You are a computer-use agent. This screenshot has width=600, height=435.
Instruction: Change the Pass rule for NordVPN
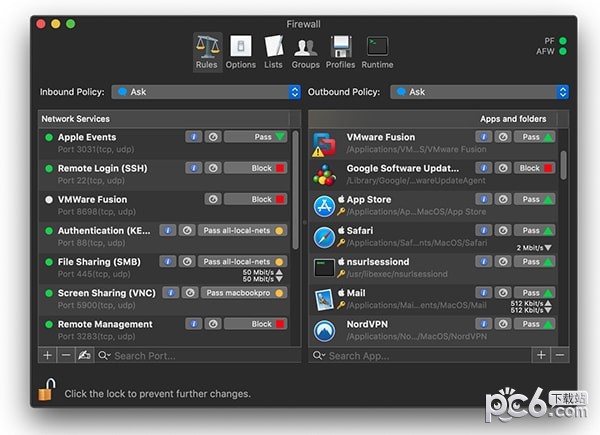point(535,324)
